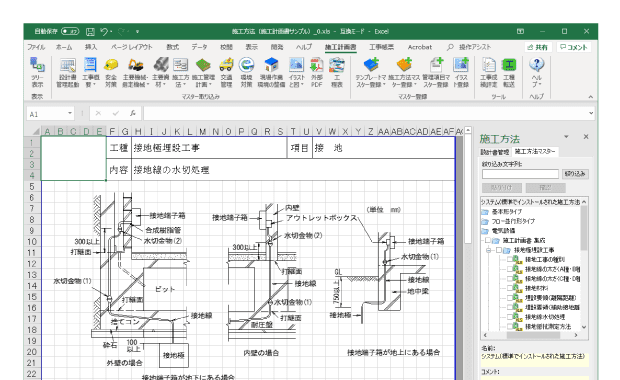The image size is (620, 380).
Task: Click the Save icon in the title bar
Action: [90, 32]
